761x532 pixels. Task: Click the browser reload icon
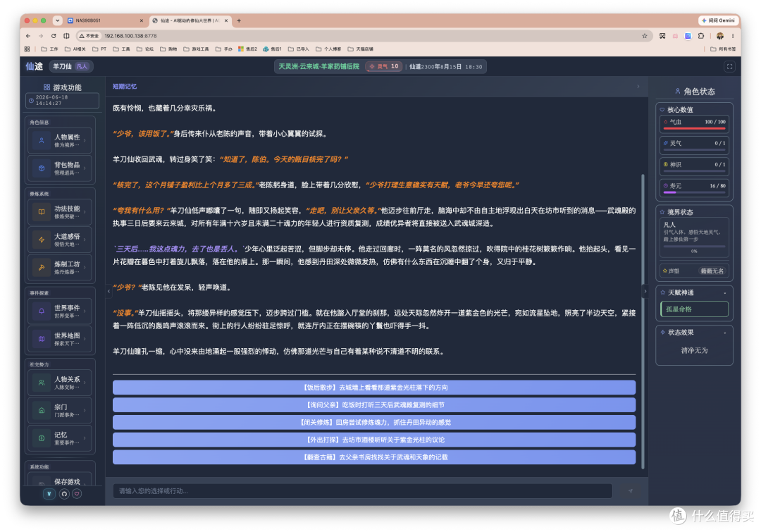54,36
